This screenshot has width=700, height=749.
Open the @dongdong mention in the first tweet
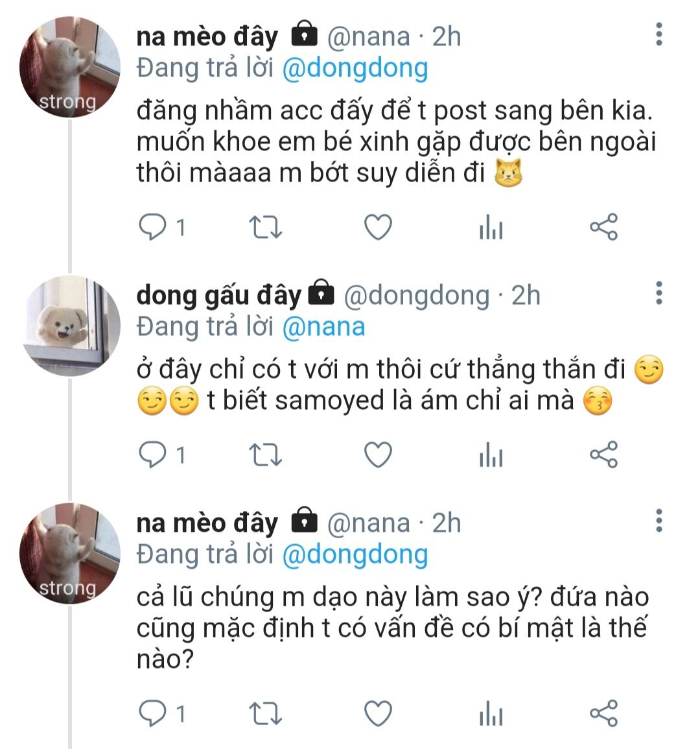[355, 69]
